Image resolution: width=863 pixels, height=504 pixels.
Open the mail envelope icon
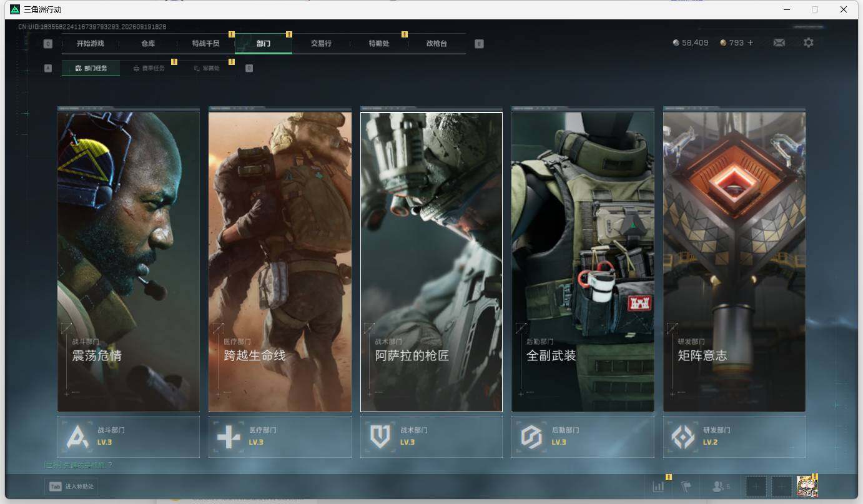point(779,42)
